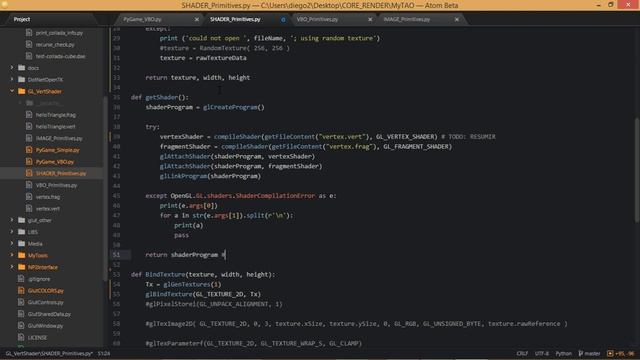This screenshot has width=640, height=360.
Task: Click cursor position 51:24 in status bar
Action: coord(104,353)
